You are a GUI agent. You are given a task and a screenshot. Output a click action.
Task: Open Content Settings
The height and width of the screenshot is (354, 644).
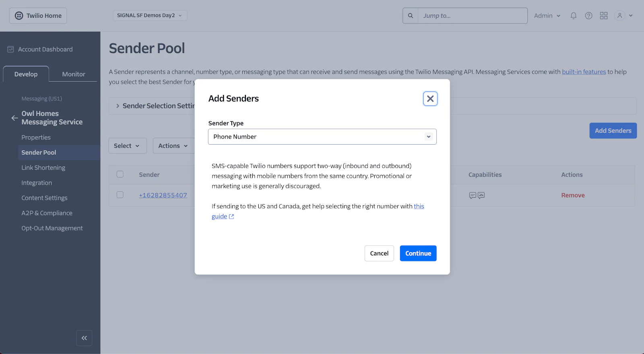pos(44,198)
